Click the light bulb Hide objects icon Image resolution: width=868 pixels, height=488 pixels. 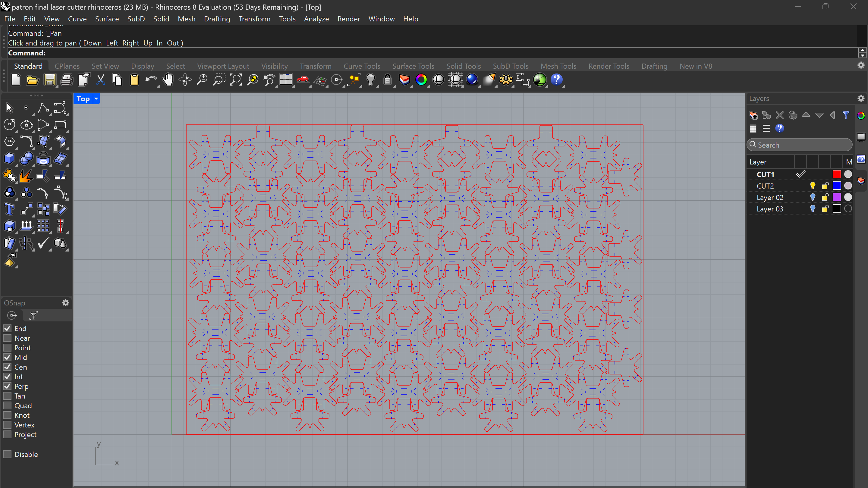coord(371,80)
